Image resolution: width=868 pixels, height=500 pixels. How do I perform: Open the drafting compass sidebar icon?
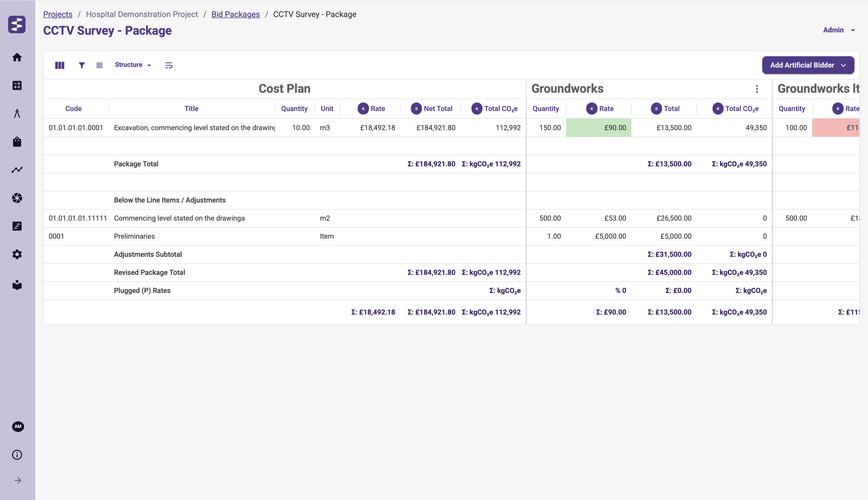17,114
